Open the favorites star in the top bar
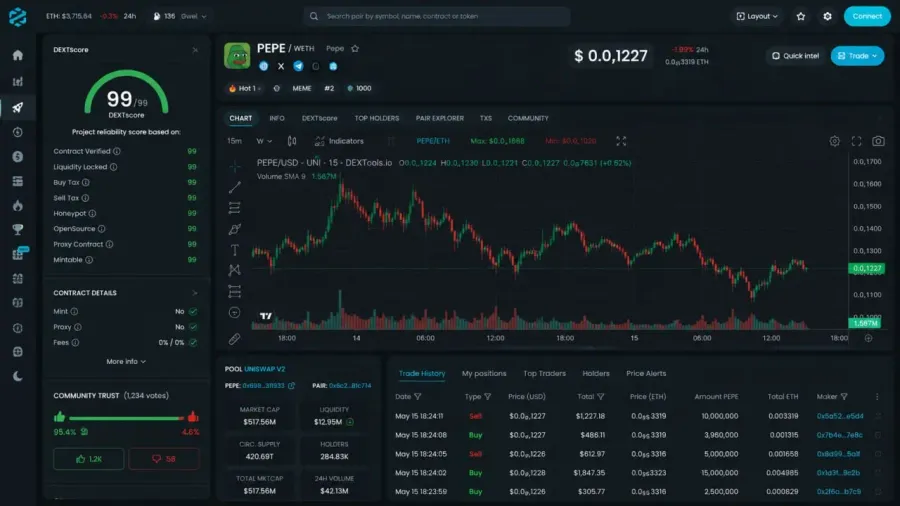The image size is (900, 506). coord(801,16)
